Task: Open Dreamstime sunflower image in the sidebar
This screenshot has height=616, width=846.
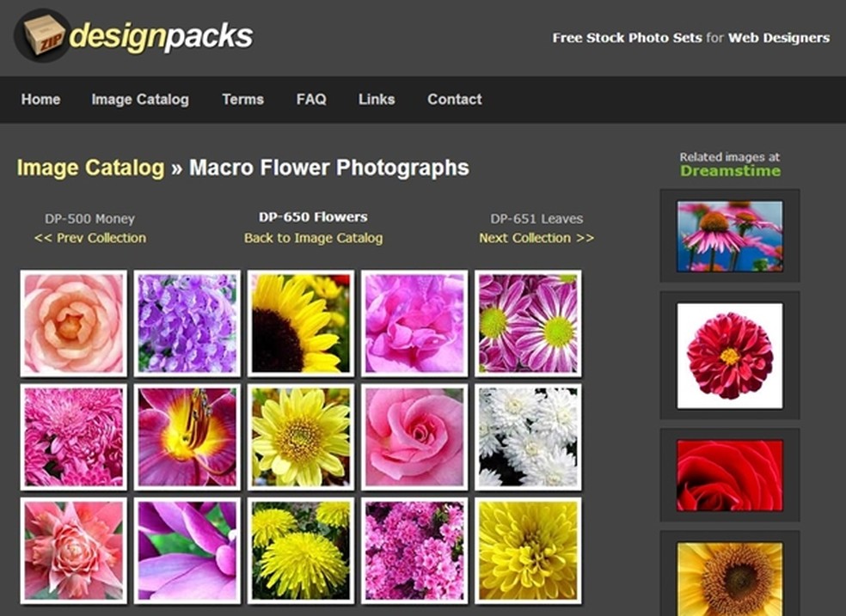Action: tap(730, 579)
